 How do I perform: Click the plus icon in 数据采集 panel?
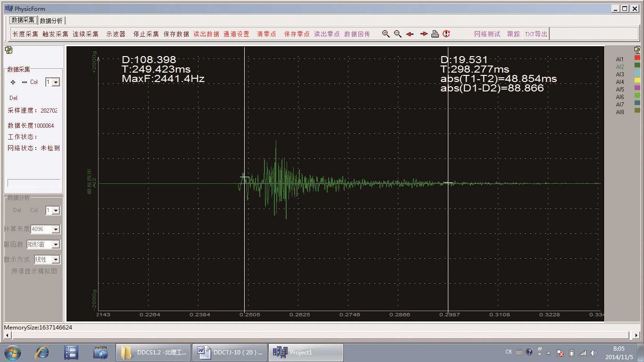tap(13, 82)
